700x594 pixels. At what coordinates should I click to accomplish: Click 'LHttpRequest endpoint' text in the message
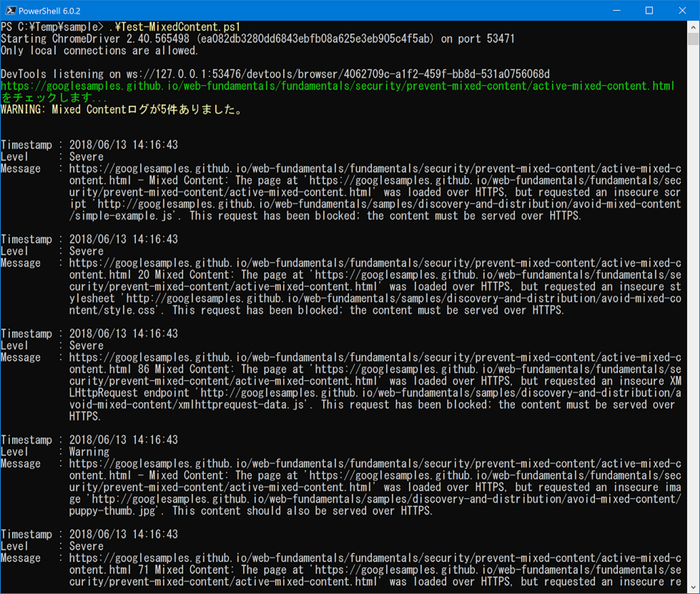click(x=129, y=393)
